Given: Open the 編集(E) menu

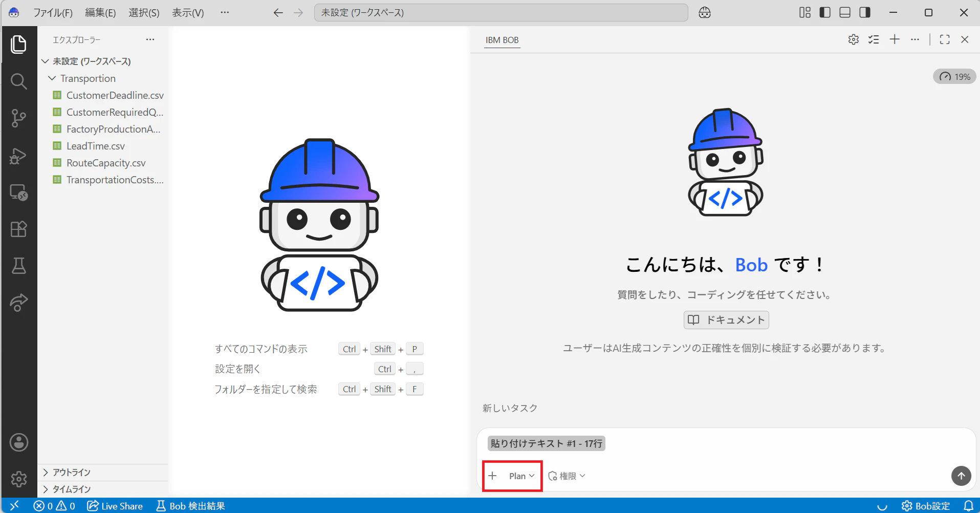Looking at the screenshot, I should click(x=100, y=12).
